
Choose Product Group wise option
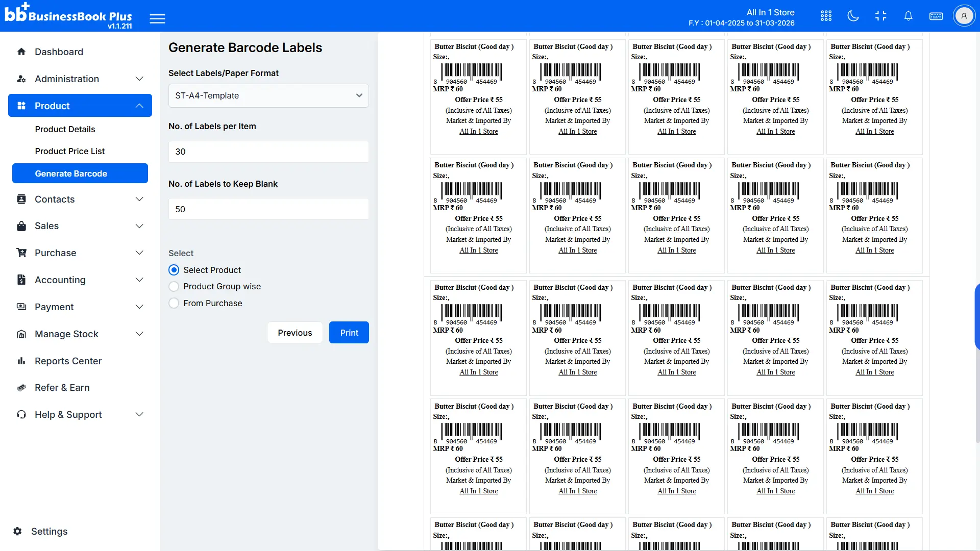[x=174, y=286]
